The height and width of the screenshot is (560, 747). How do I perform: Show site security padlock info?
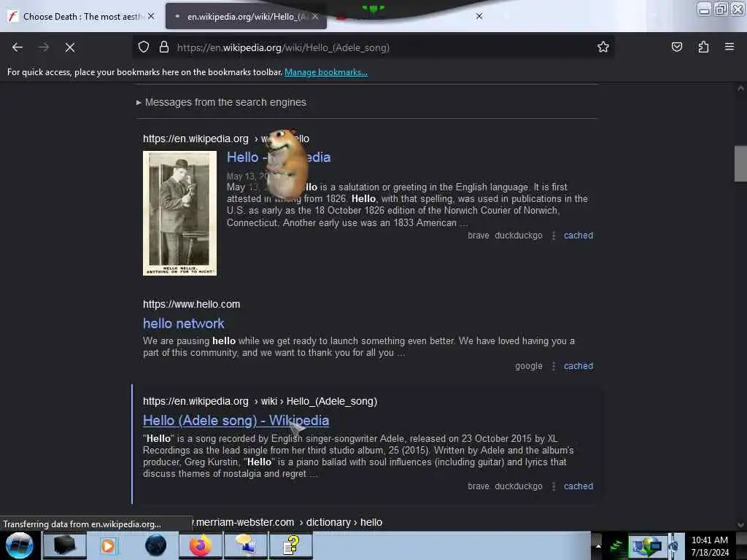[164, 47]
